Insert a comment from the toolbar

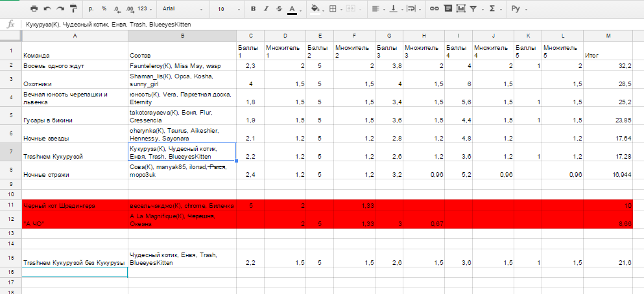[447, 9]
